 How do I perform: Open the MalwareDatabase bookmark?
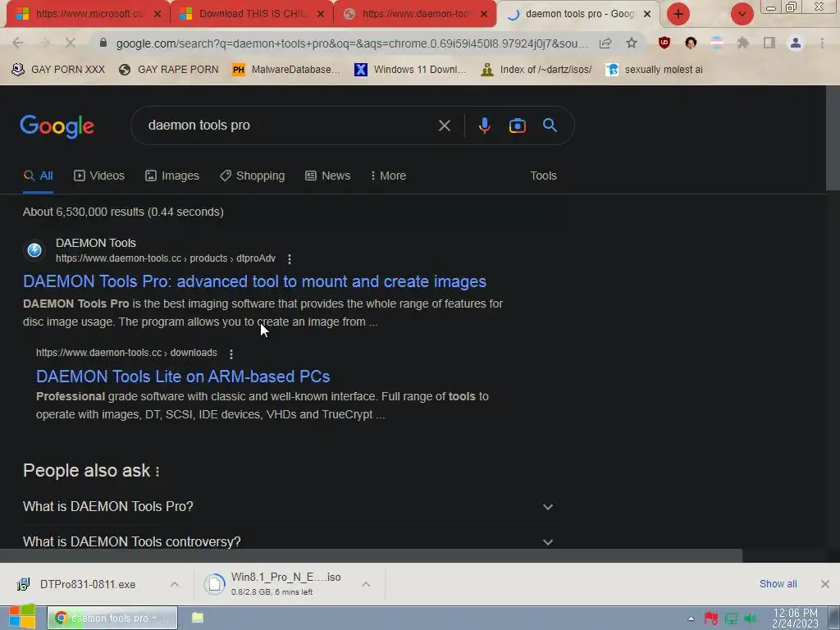pos(286,70)
